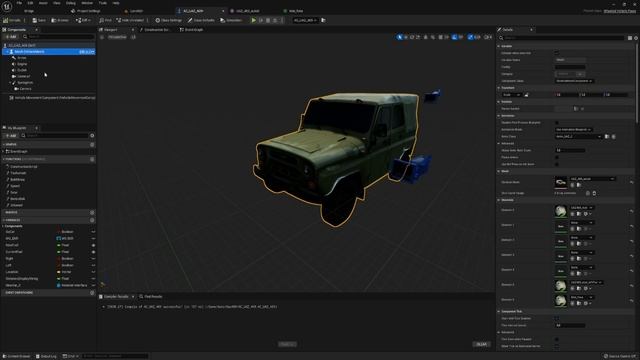Add a new macro via the Macros plus icon

click(x=92, y=213)
